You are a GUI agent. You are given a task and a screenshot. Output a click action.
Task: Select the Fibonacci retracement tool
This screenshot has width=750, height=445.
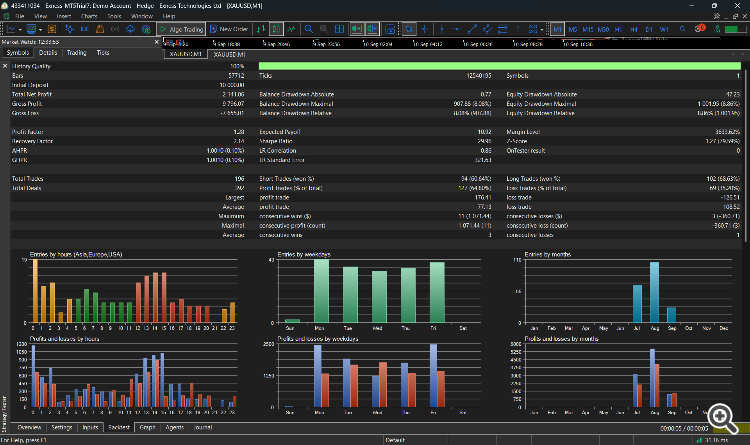502,29
